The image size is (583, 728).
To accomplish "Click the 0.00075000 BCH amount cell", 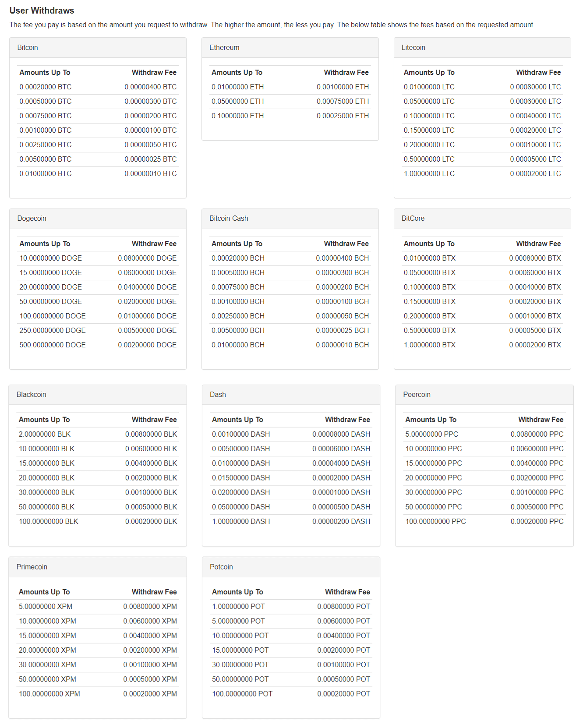I will 238,287.
